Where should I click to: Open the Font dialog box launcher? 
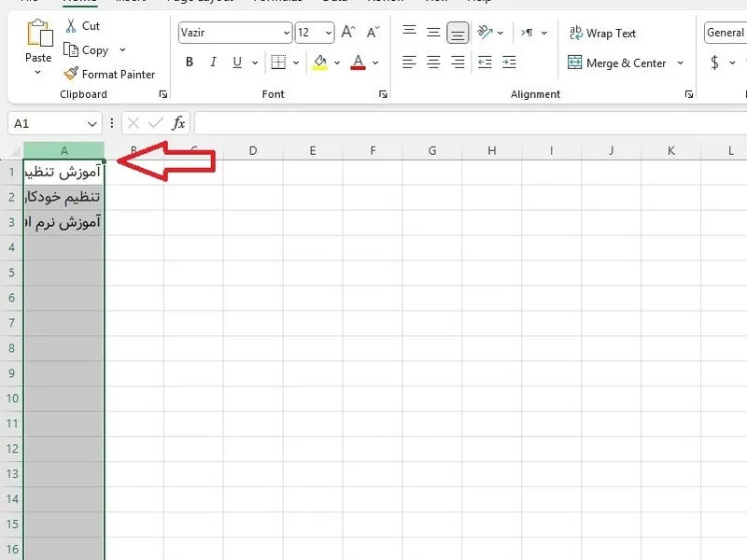tap(383, 94)
